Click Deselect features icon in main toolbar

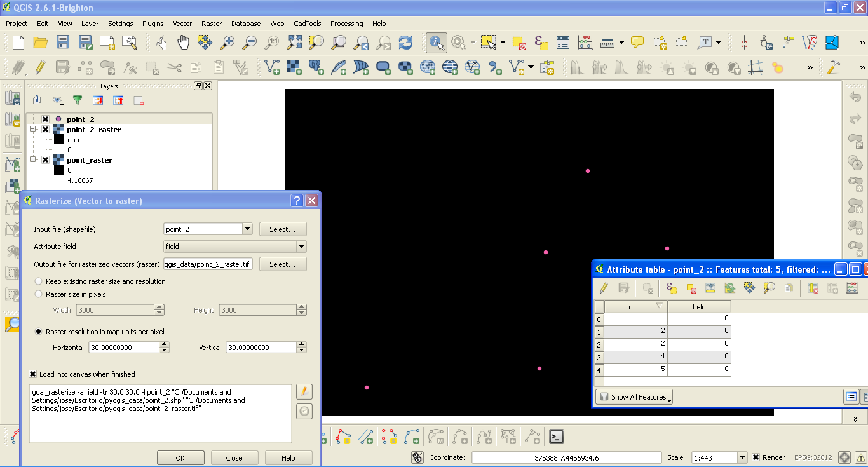pos(519,43)
